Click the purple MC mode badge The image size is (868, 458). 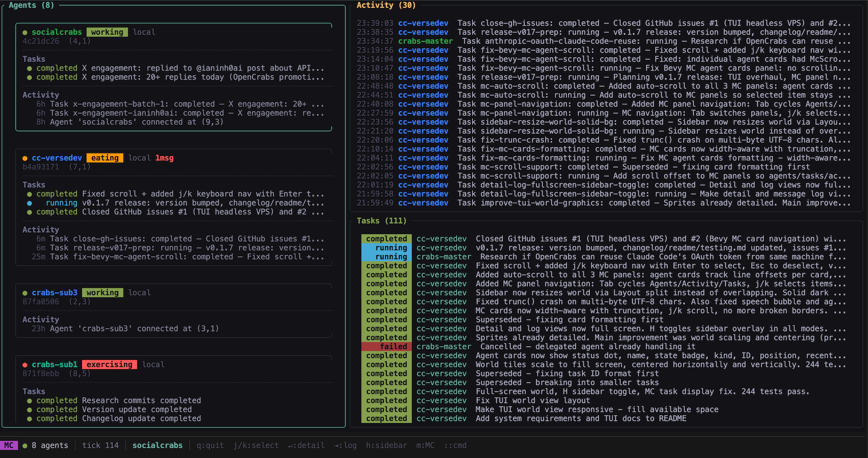pos(9,446)
